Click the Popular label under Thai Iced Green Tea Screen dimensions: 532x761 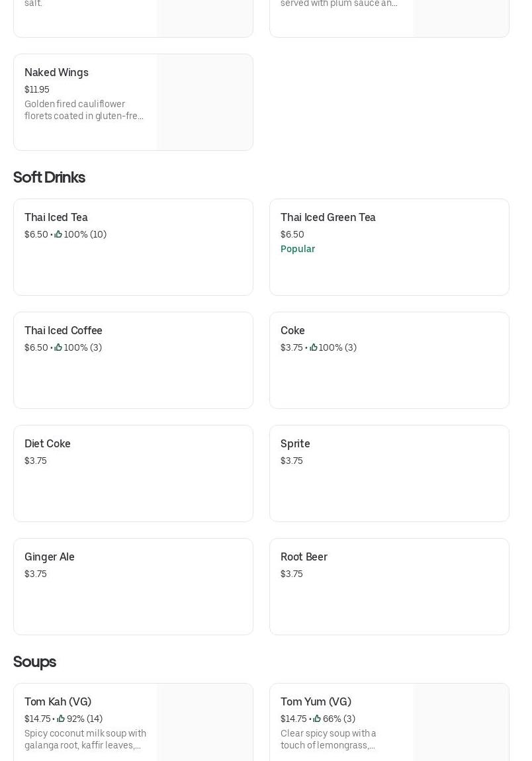coord(298,249)
